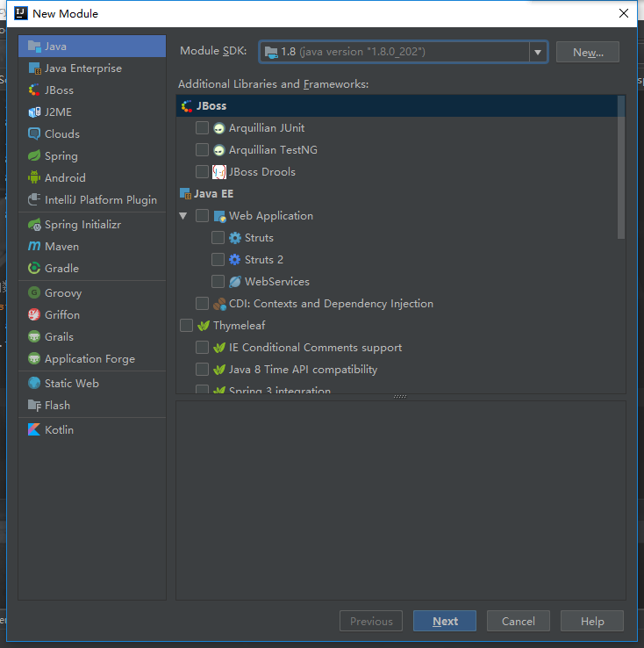Collapse the Web Application tree node
Viewport: 644px width, 648px height.
(183, 216)
